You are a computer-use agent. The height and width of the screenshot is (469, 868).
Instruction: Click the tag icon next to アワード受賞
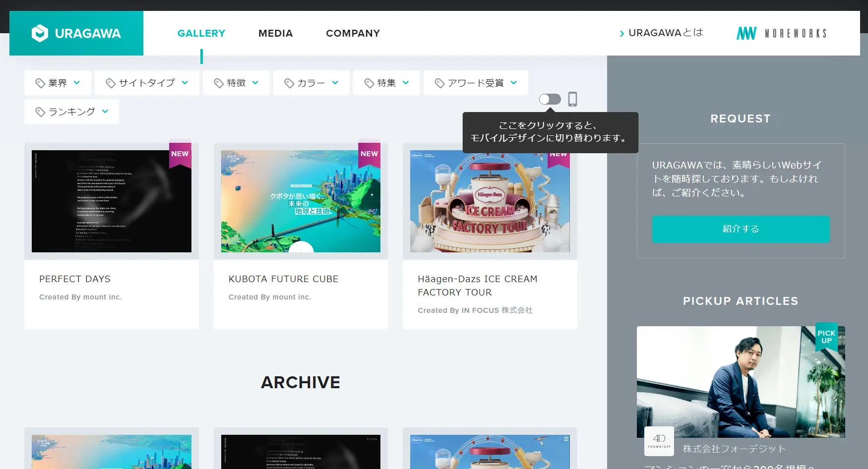tap(439, 83)
